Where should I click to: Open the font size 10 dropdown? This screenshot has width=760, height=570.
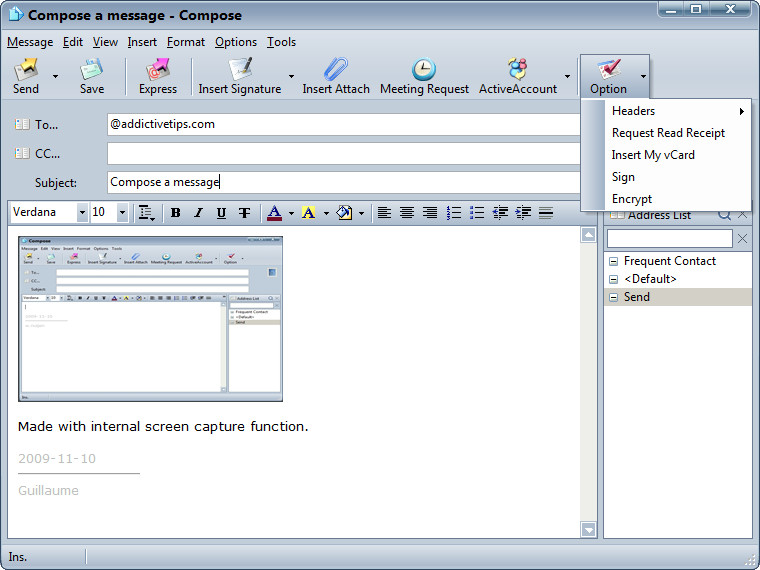(x=122, y=212)
